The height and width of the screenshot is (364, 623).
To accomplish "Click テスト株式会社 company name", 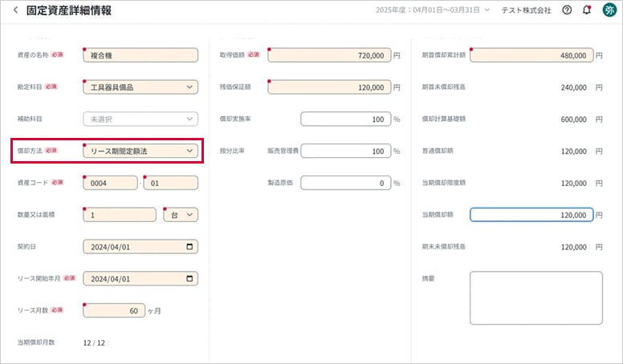I will point(526,11).
